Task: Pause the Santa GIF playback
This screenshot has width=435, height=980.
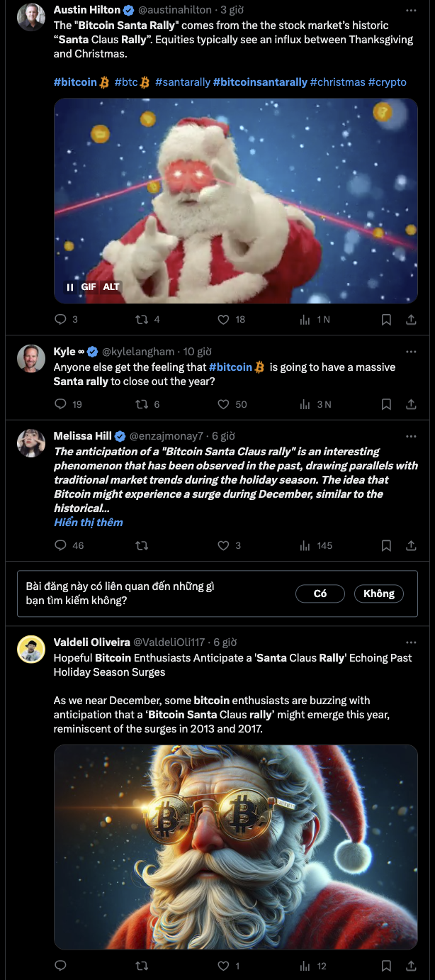Action: [x=70, y=287]
